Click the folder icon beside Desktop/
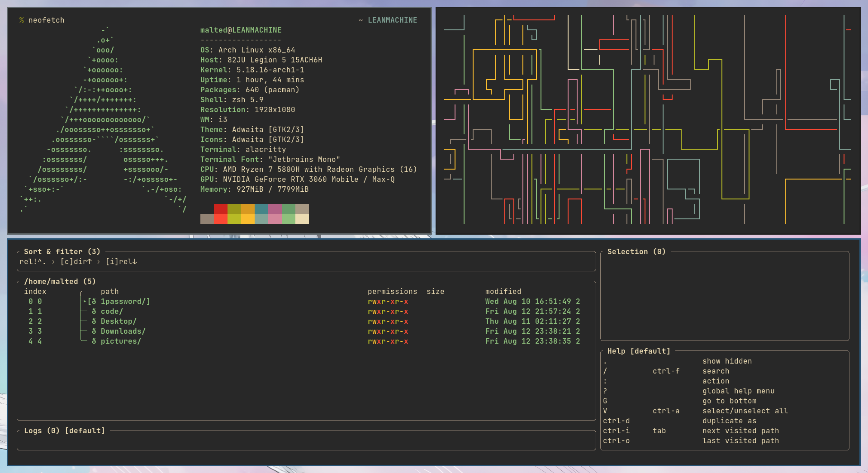868x473 pixels. tap(94, 322)
